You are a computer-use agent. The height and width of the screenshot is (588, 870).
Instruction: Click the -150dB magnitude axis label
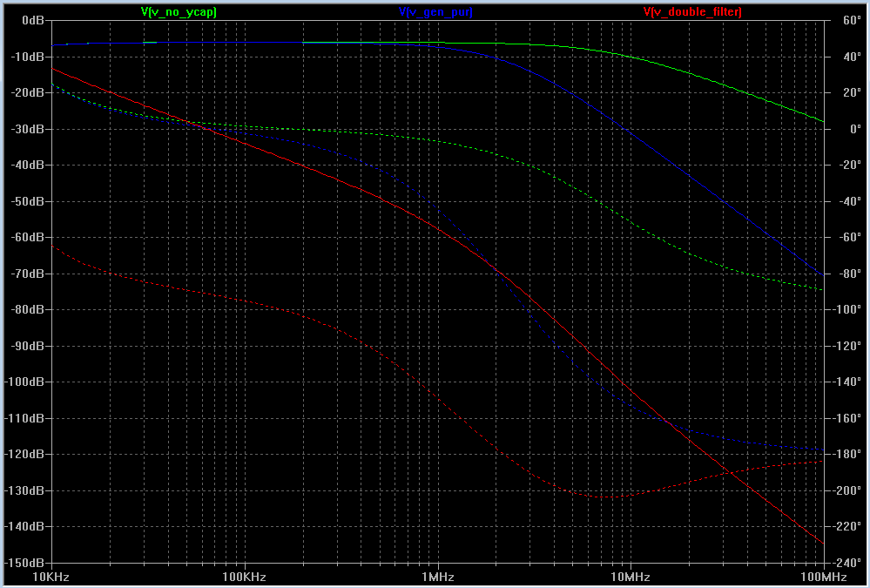(24, 563)
